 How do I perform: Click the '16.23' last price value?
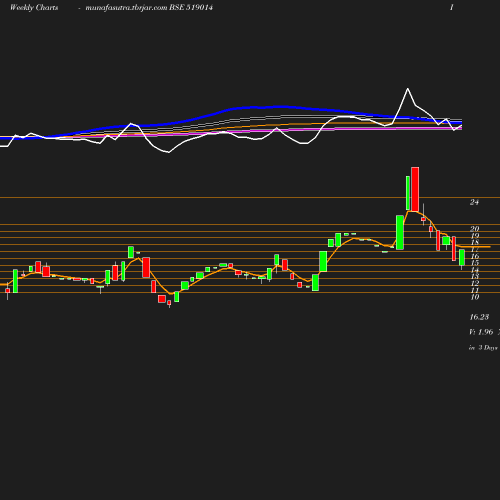(479, 317)
